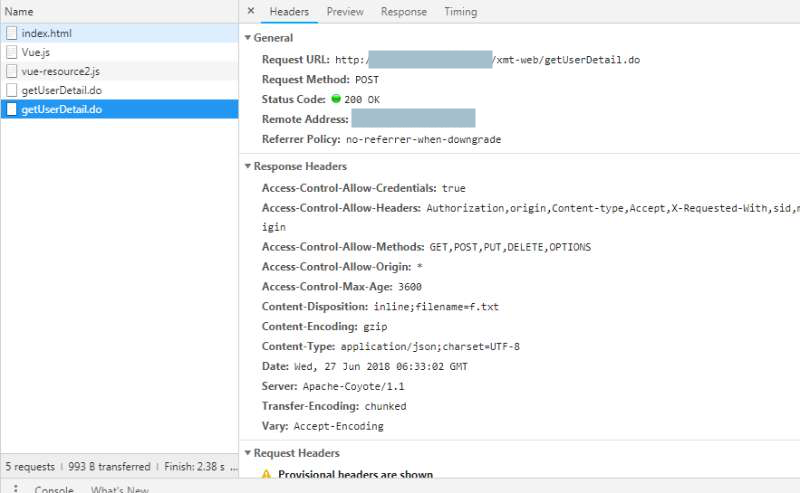
Task: Collapse the Request Headers section
Action: coord(248,453)
